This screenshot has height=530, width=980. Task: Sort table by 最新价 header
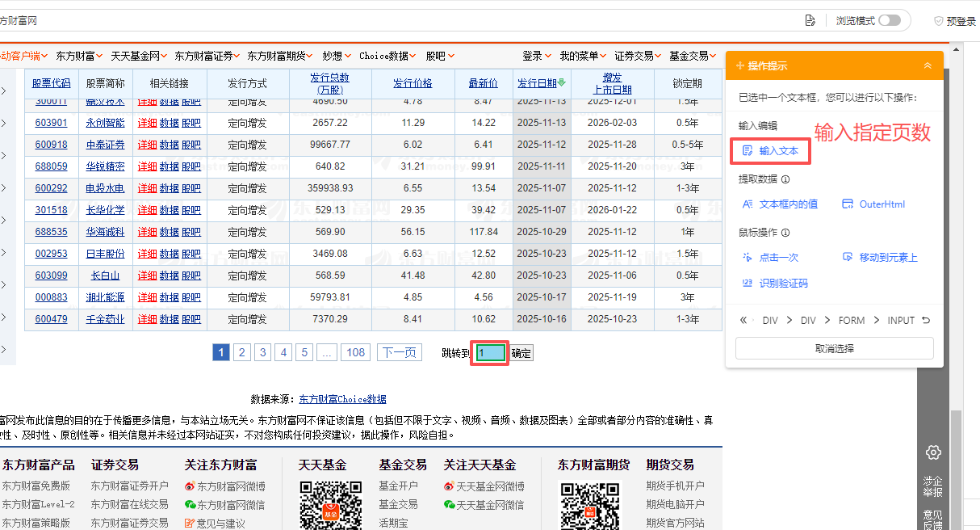click(x=483, y=83)
